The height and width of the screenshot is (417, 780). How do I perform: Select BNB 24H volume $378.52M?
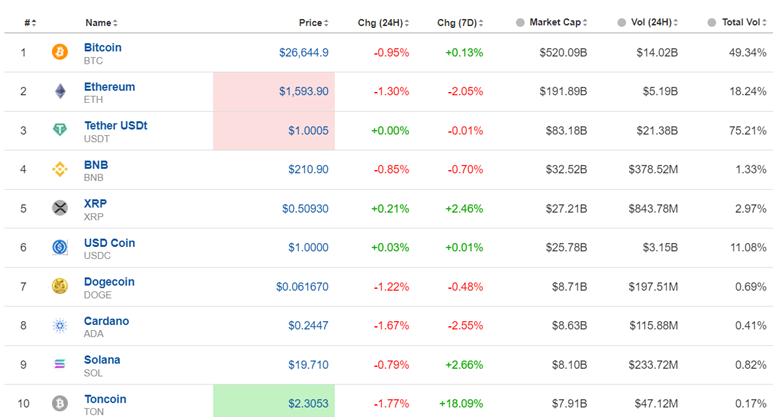653,169
